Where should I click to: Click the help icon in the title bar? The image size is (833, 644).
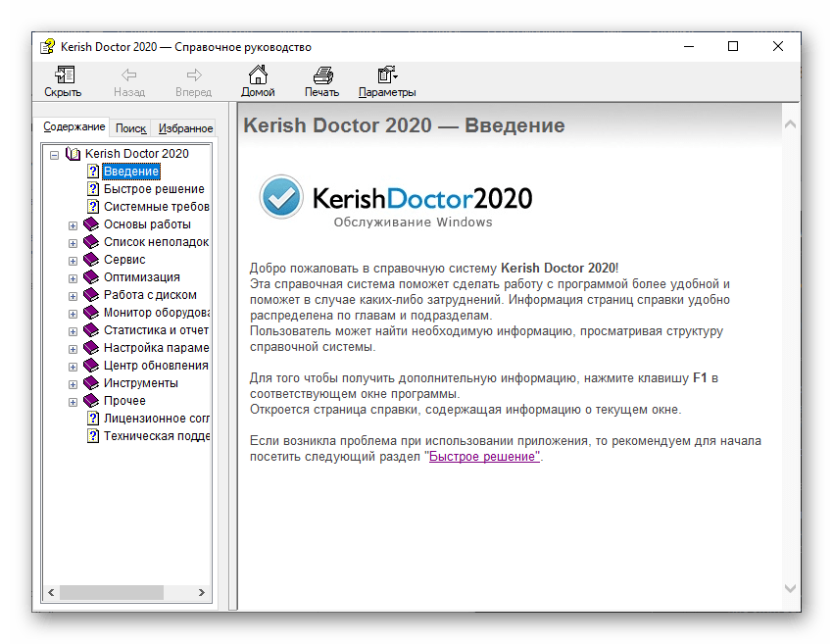tap(48, 47)
